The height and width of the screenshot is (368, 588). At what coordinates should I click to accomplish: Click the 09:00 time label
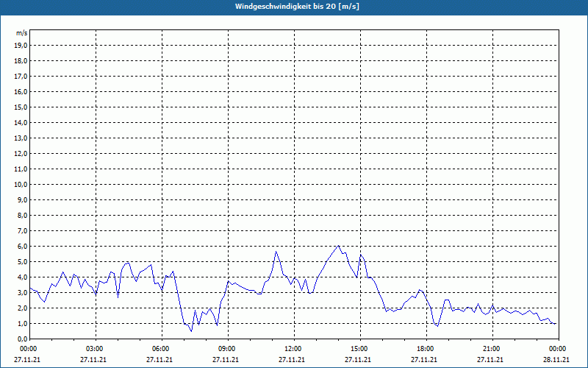pos(228,349)
